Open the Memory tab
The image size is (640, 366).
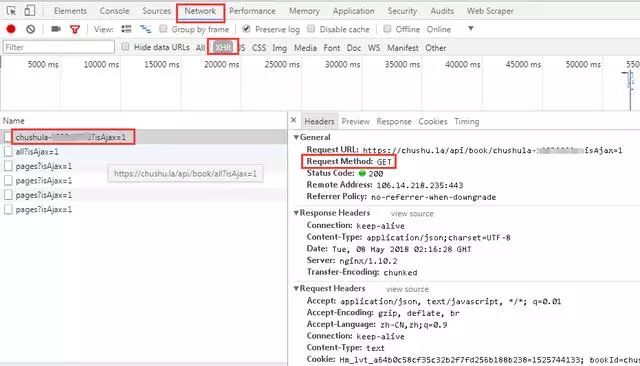[304, 11]
